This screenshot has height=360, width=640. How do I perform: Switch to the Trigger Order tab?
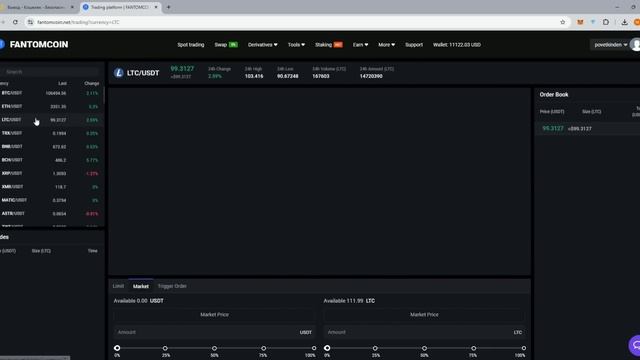click(172, 286)
